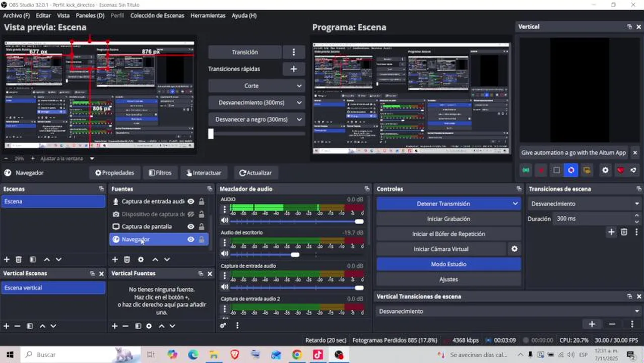Dismiss the Aitum App automation banner
Image resolution: width=644 pixels, height=363 pixels.
635,153
